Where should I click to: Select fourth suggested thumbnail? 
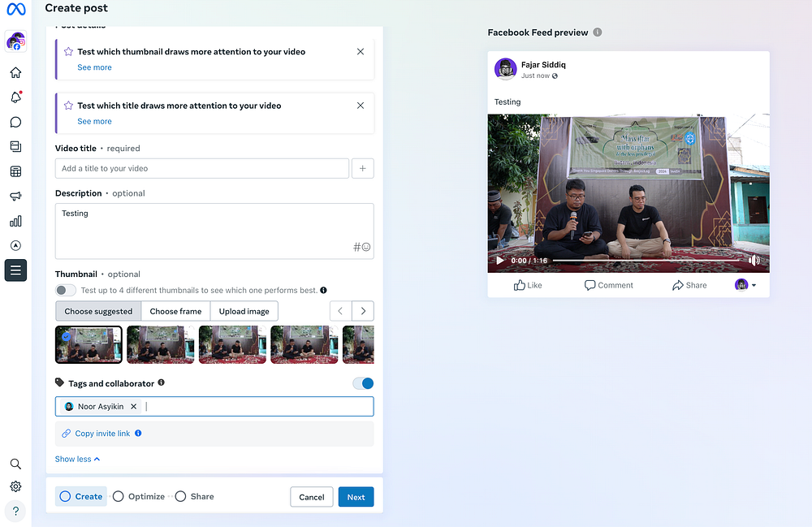tap(304, 345)
